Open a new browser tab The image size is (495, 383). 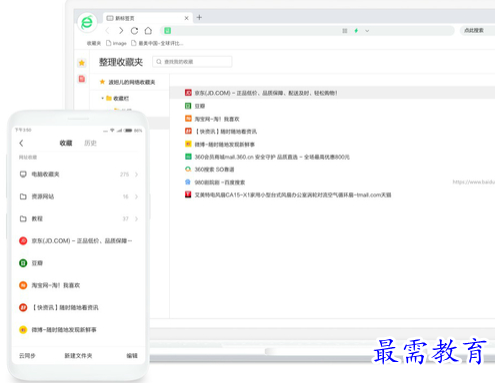(199, 17)
